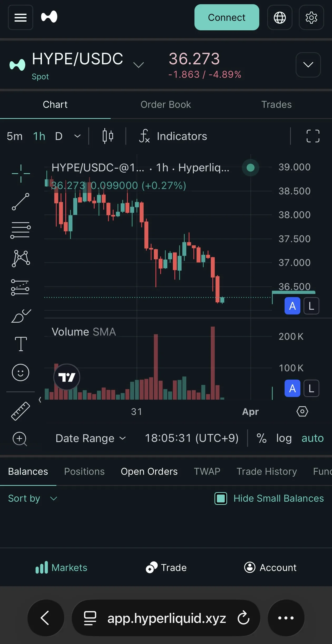Open the timezone selector 18:05:31 (UTC+9)
Screen dimensions: 332x644
(192, 438)
